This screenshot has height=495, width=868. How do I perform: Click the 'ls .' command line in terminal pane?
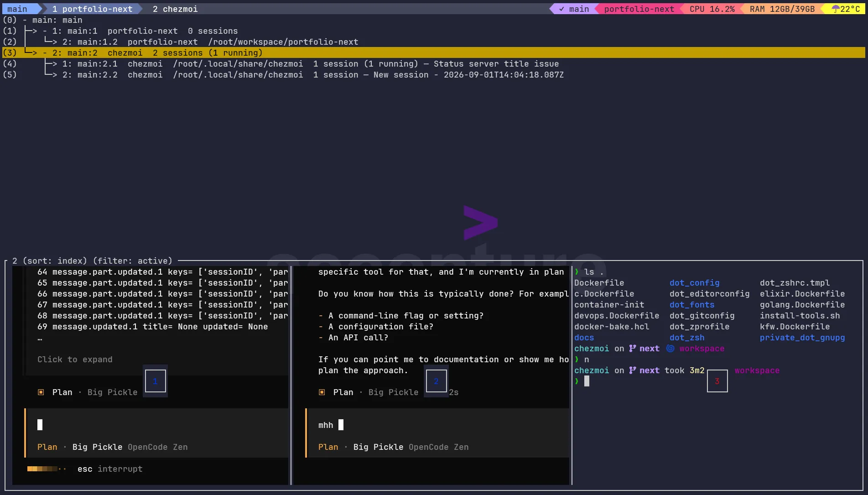pos(589,272)
